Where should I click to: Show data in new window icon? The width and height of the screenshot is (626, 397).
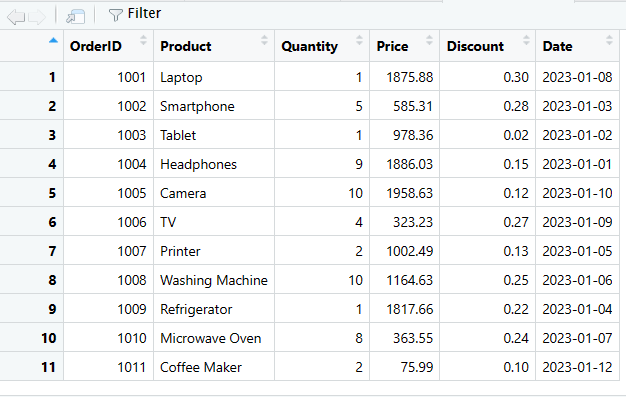pyautogui.click(x=76, y=16)
